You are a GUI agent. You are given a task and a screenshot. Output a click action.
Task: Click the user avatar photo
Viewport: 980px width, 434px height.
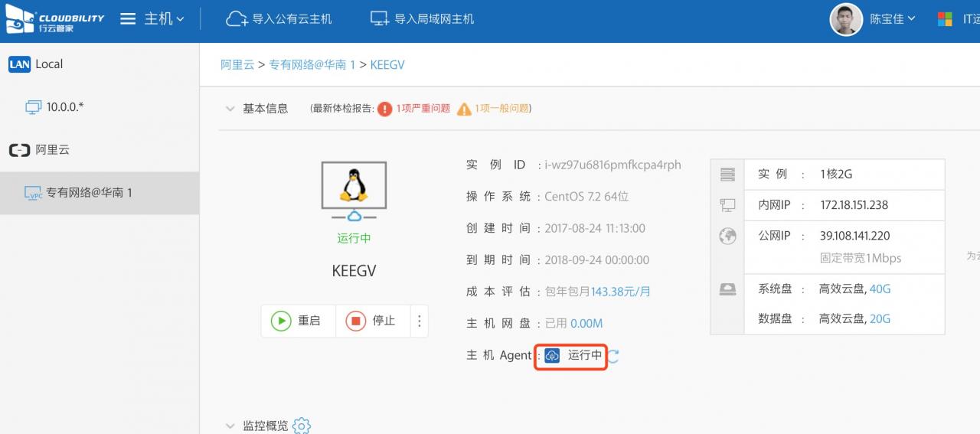[x=846, y=19]
